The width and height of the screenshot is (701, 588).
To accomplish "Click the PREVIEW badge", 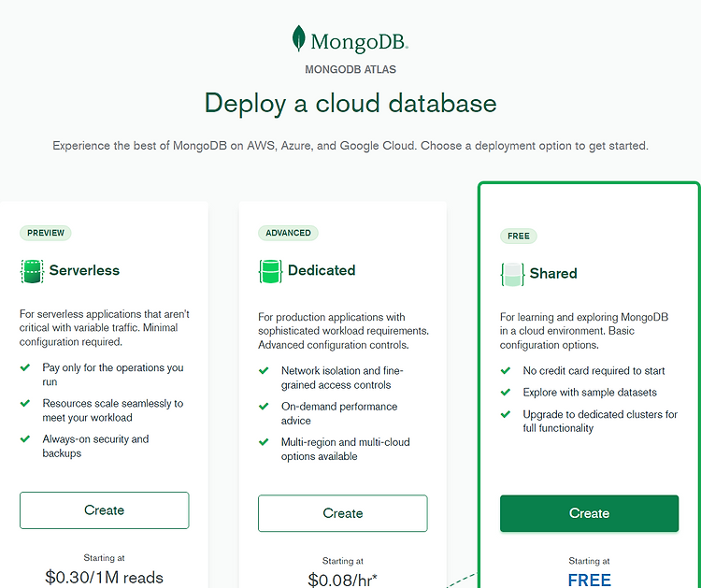I will pyautogui.click(x=46, y=233).
